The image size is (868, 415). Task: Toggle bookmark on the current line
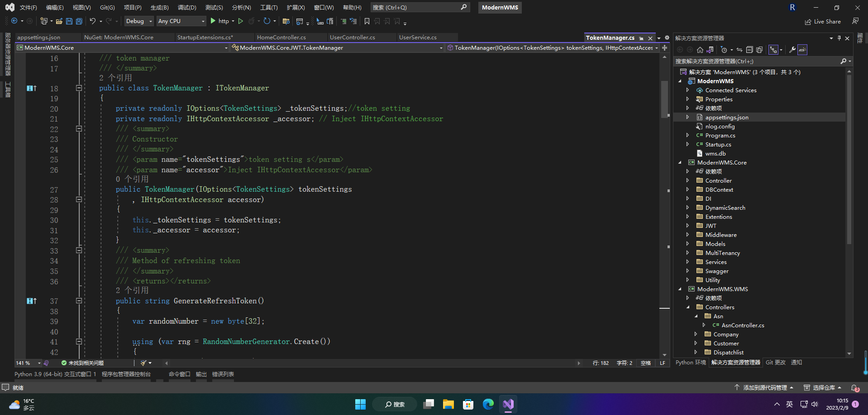367,21
